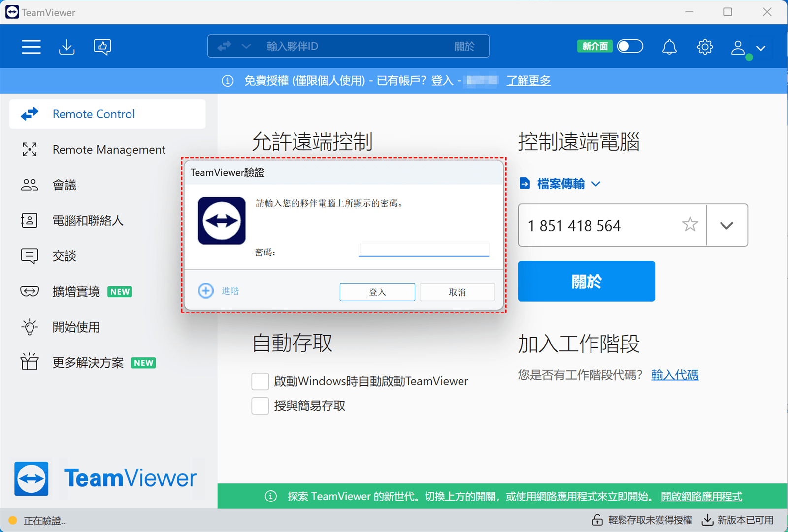Open the hamburger menu in the toolbar
Viewport: 788px width, 532px height.
pos(31,47)
